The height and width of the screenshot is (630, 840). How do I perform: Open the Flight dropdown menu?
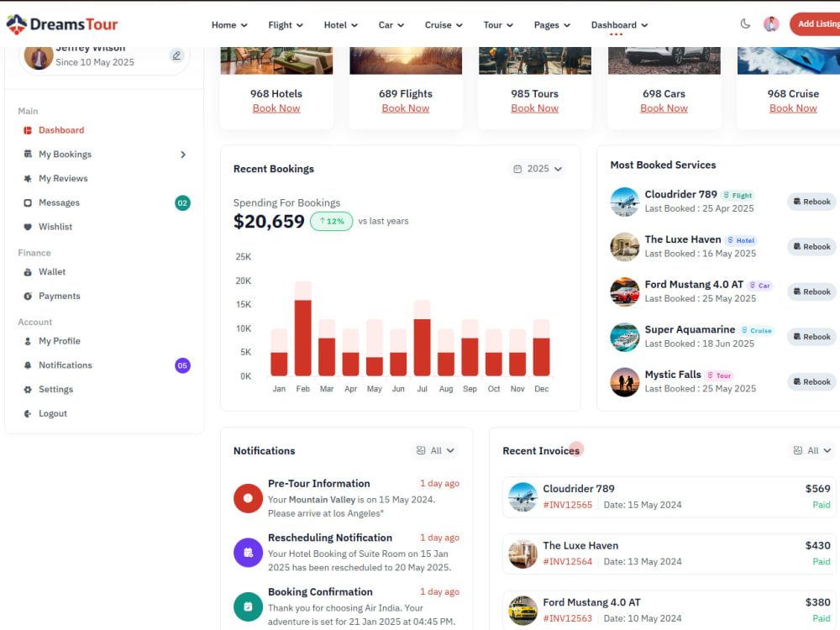pyautogui.click(x=286, y=25)
